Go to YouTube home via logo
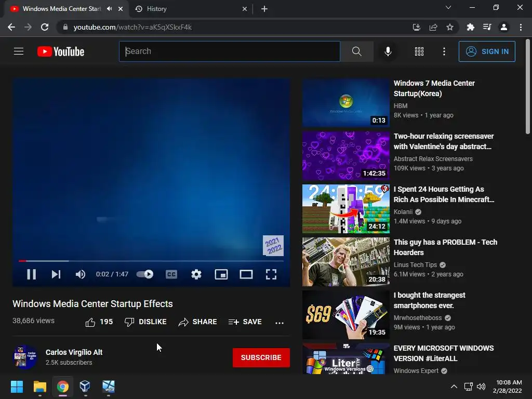 (x=61, y=51)
